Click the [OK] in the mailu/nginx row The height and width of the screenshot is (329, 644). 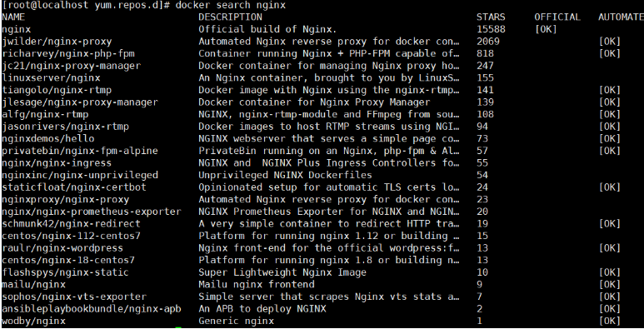(610, 284)
